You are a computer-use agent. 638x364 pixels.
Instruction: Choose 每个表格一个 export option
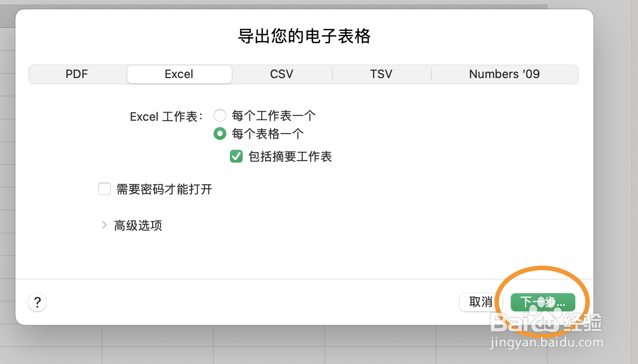coord(220,133)
